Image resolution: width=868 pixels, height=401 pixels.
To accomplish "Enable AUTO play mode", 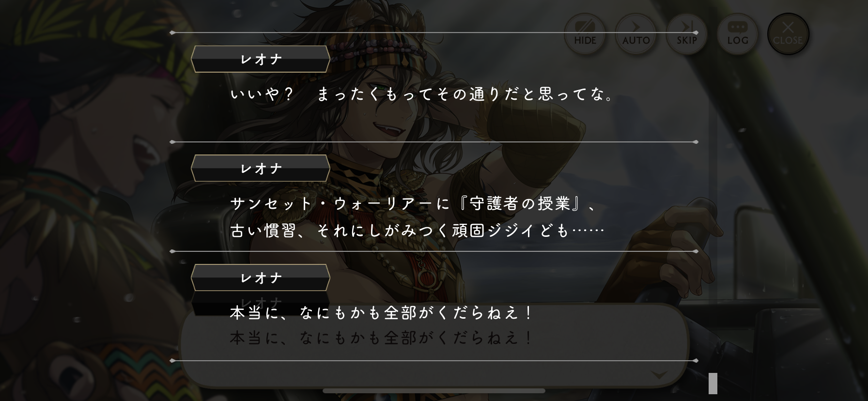I will (636, 34).
